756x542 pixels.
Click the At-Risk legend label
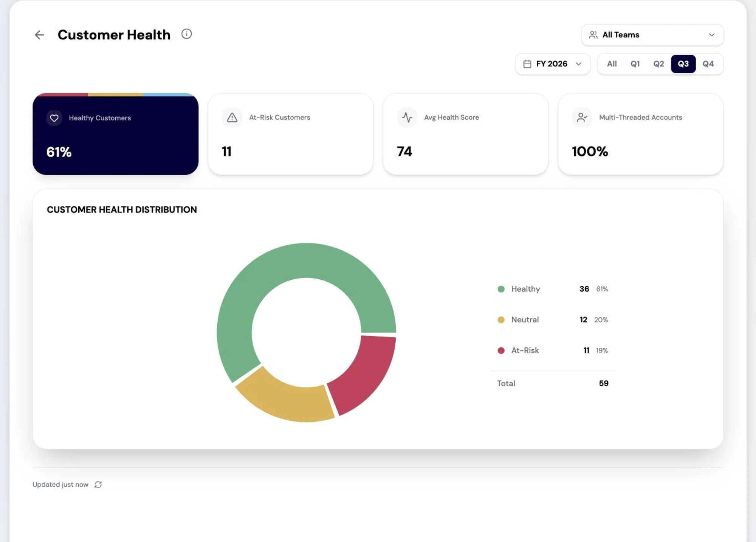click(525, 350)
